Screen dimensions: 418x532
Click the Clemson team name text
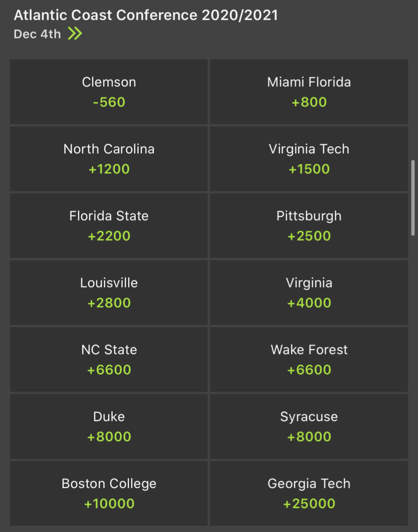point(109,82)
